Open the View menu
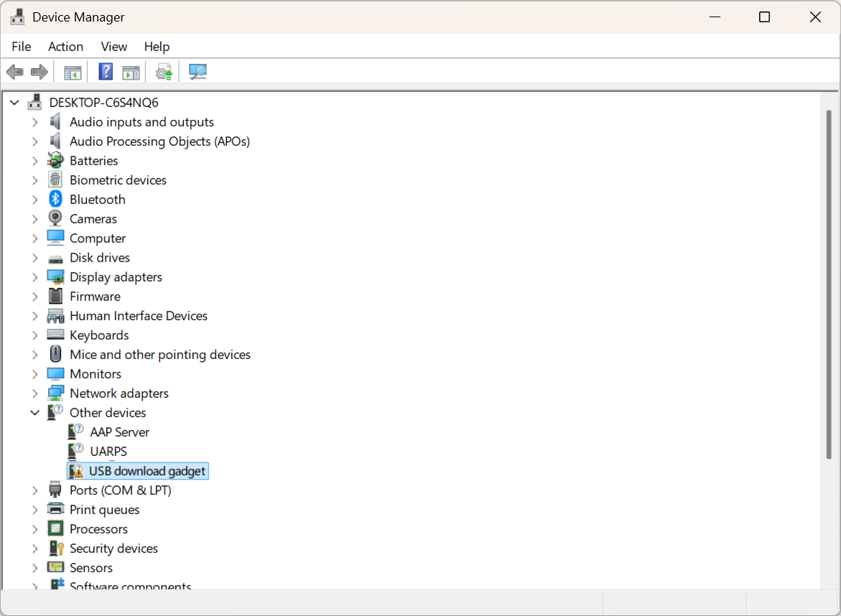The height and width of the screenshot is (616, 841). [x=113, y=46]
